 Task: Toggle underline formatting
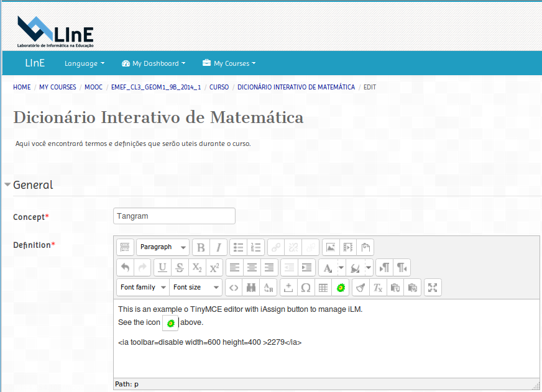162,267
